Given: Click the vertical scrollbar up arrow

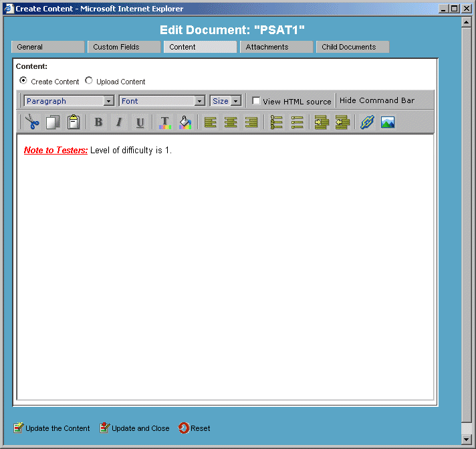Looking at the screenshot, I should click(x=466, y=22).
